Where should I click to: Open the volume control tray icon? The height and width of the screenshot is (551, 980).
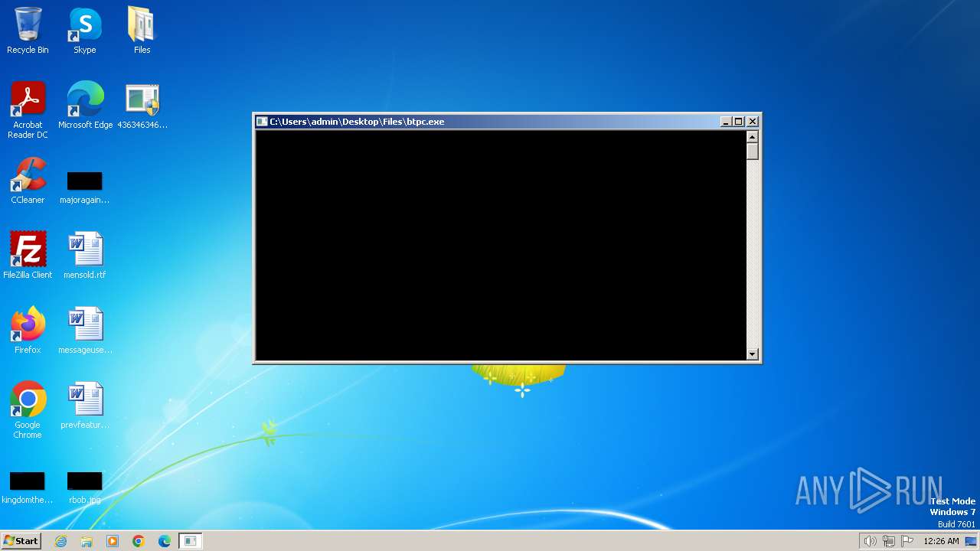(x=870, y=541)
